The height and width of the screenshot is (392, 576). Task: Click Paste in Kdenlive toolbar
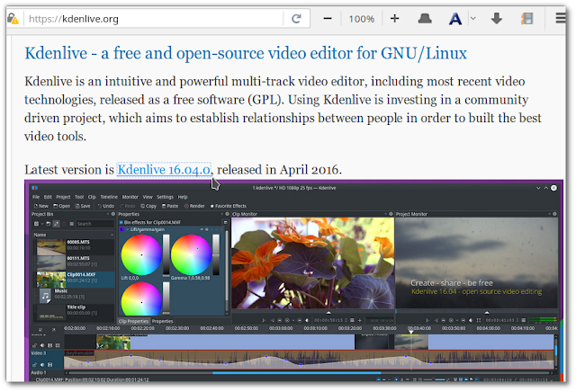click(x=170, y=206)
